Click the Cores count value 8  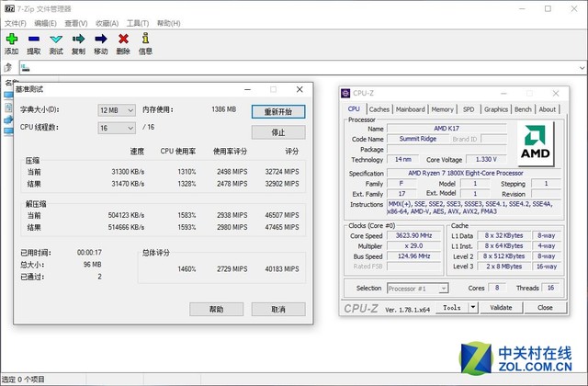click(497, 288)
